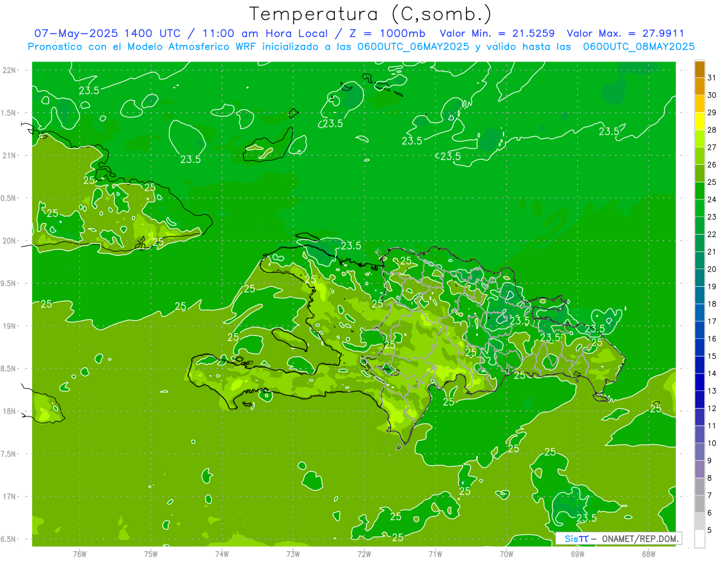Click the '73W' longitude axis label
This screenshot has height=562, width=728.
tap(293, 554)
